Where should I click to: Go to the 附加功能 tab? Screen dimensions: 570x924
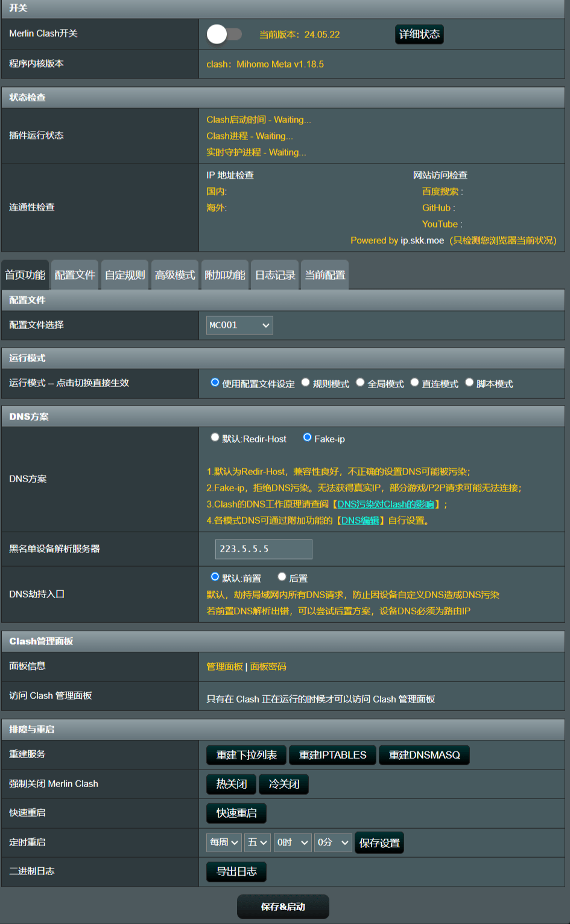(x=225, y=275)
